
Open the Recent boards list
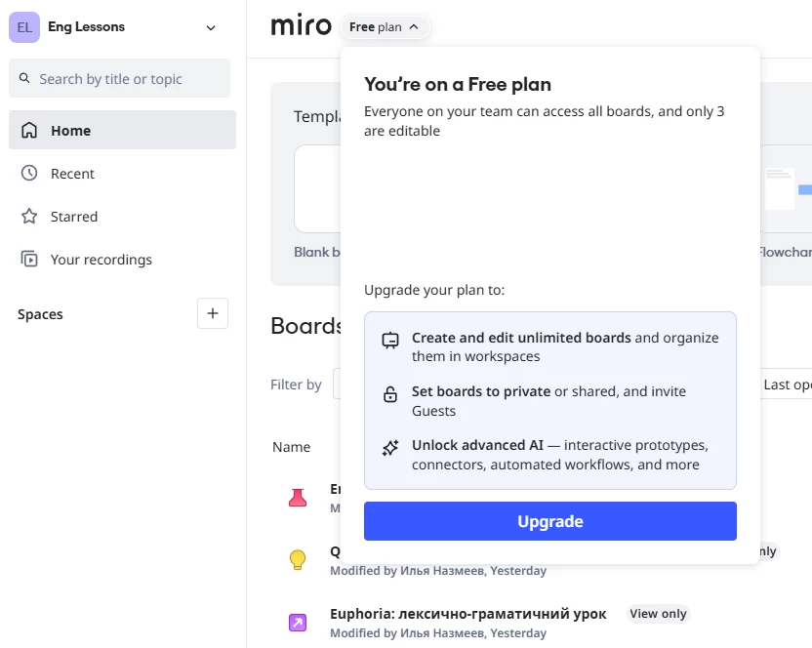(122, 174)
